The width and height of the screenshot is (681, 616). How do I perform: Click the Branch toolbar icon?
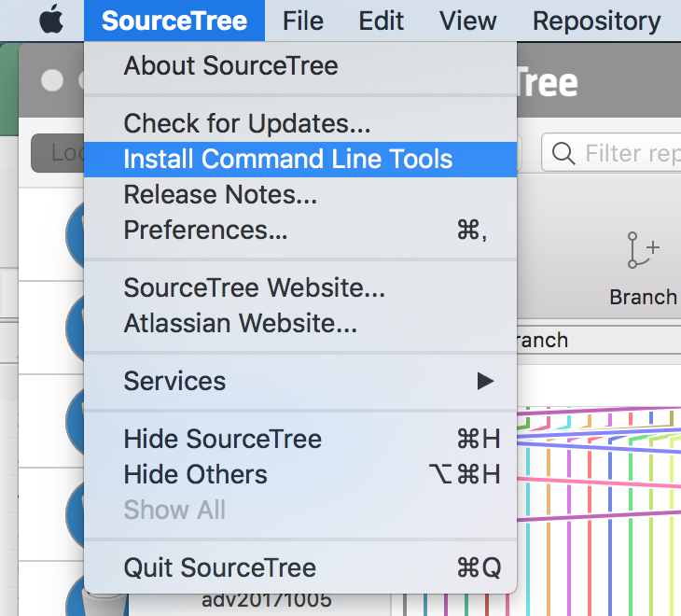642,254
